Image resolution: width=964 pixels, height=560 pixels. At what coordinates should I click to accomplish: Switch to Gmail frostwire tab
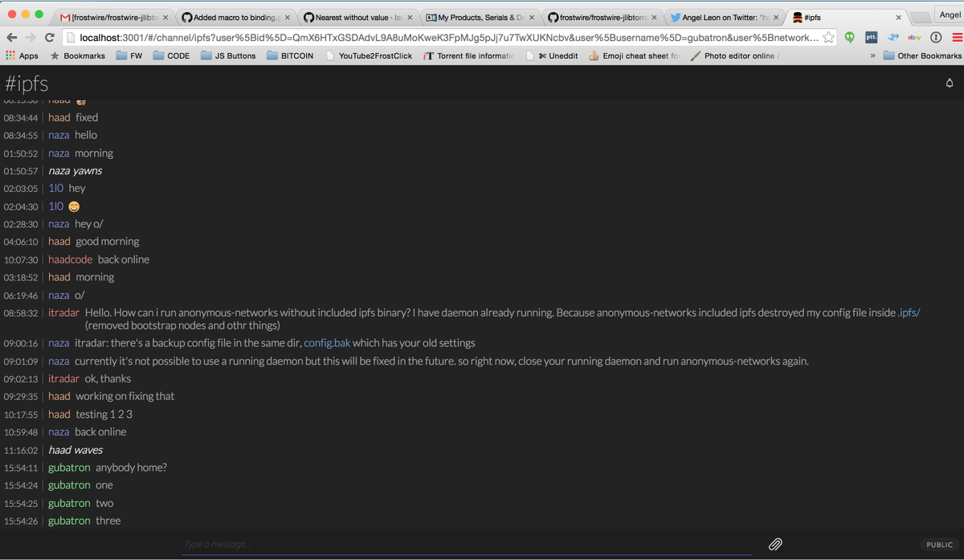pos(112,17)
